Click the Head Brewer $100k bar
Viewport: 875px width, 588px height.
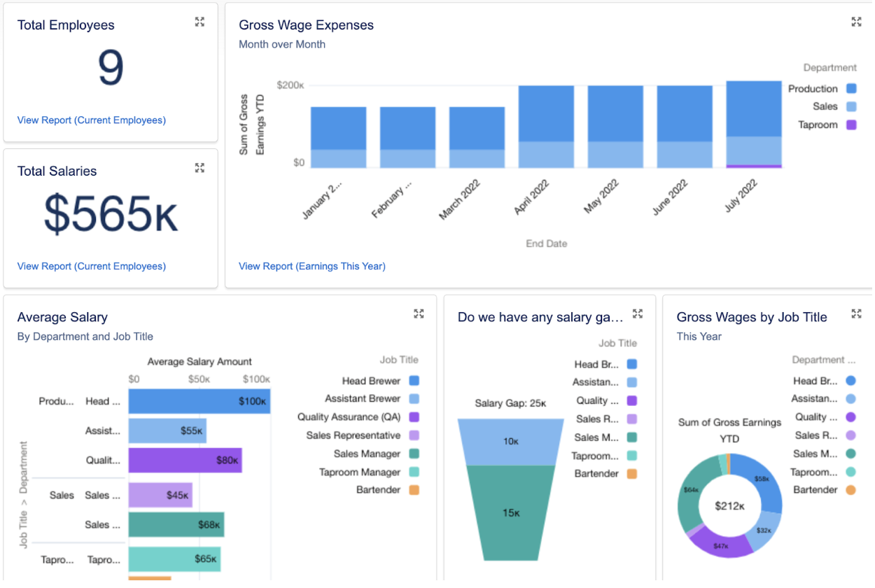199,402
